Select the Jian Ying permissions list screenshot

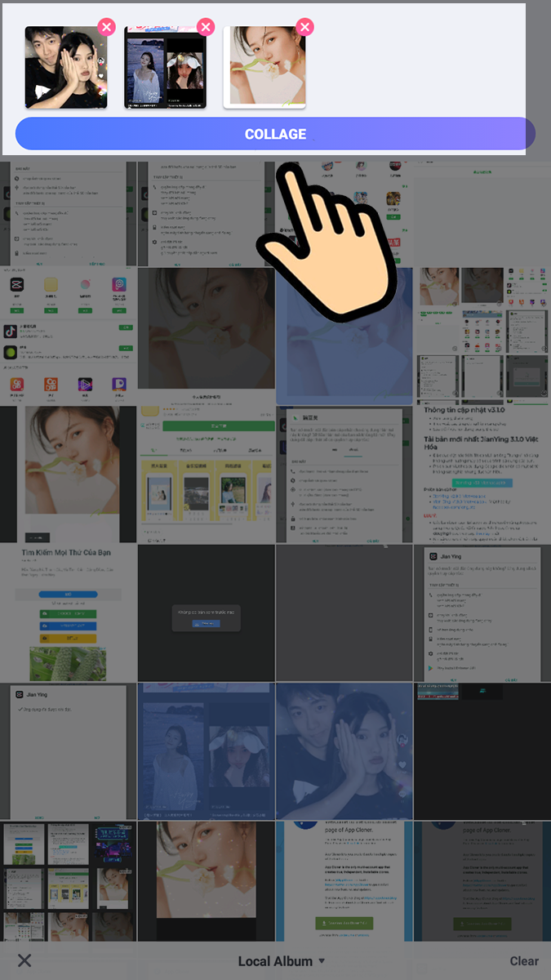click(482, 612)
